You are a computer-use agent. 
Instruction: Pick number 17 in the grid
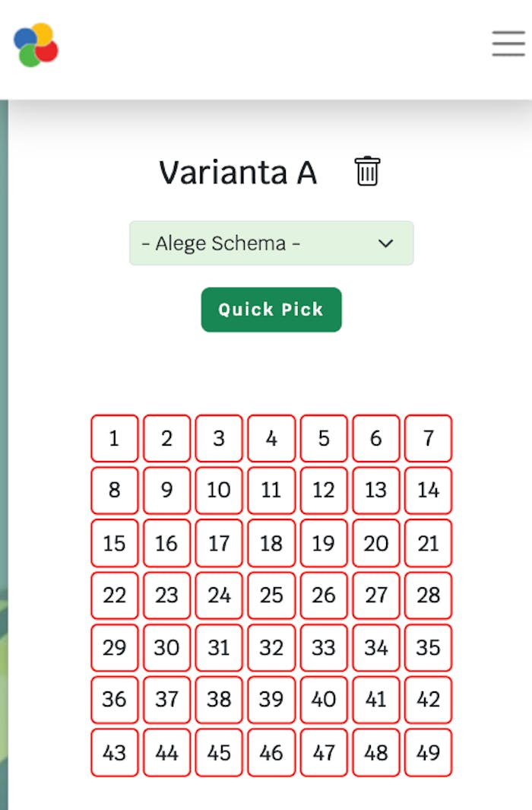[x=219, y=543]
